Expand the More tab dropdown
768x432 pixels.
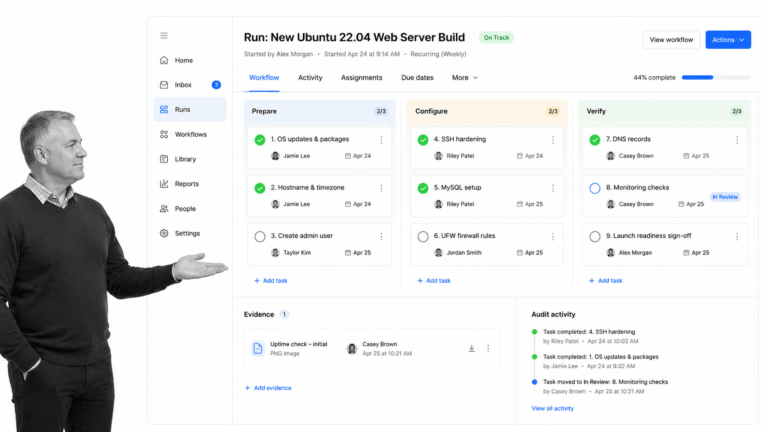[x=465, y=77]
